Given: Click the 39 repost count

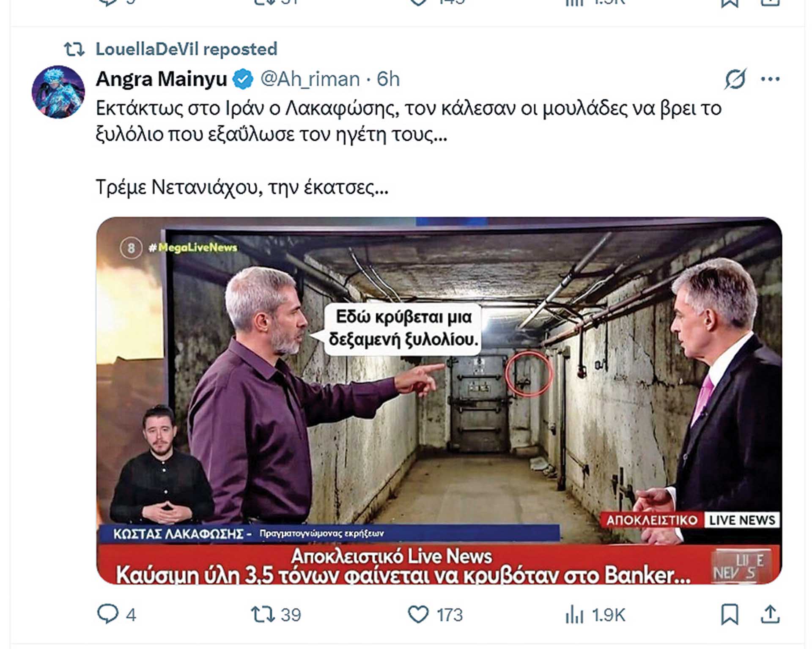Looking at the screenshot, I should point(291,615).
